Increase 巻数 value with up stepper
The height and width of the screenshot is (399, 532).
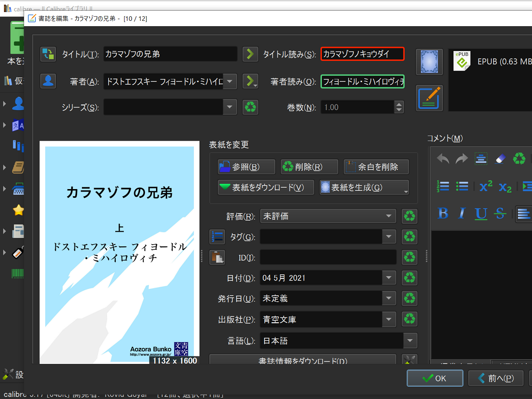(x=399, y=104)
